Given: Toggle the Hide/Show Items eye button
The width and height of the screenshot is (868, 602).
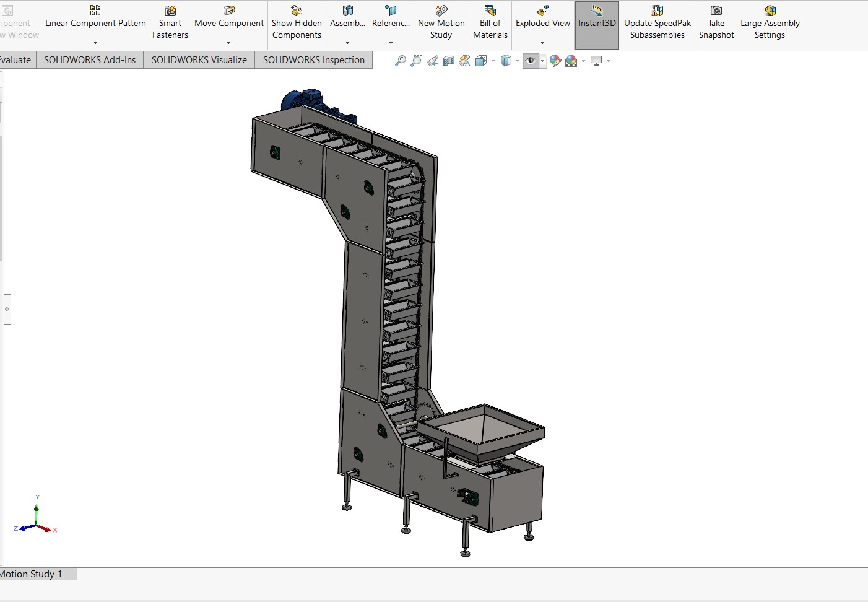Looking at the screenshot, I should point(531,61).
